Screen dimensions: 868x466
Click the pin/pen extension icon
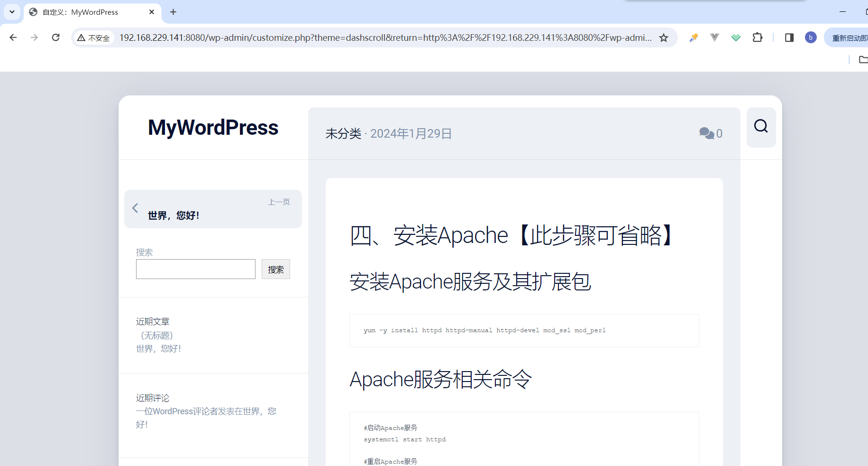pos(694,37)
